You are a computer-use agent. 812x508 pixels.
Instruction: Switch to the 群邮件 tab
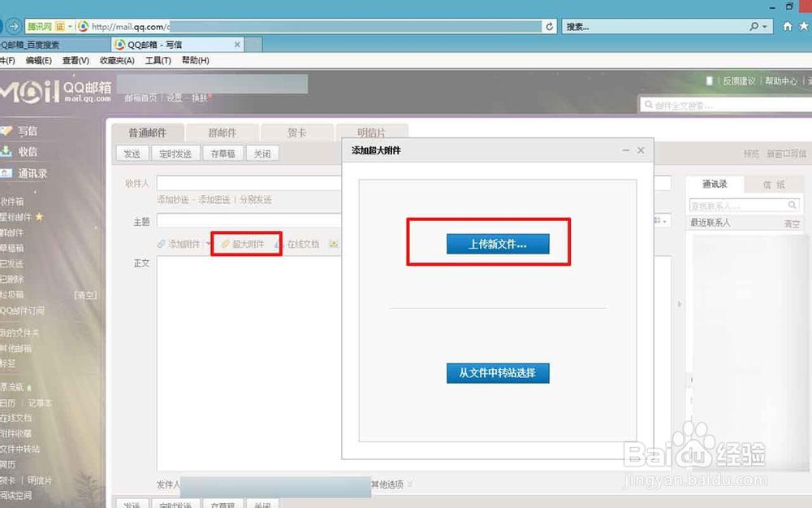pos(222,132)
